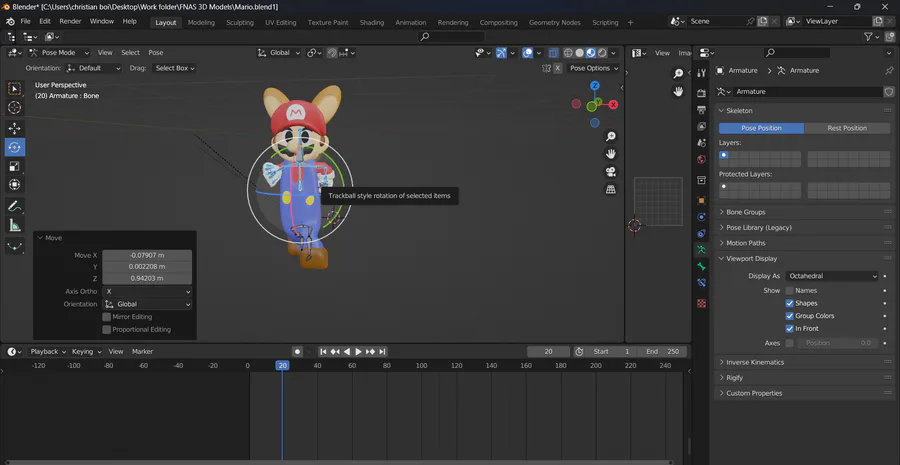Open the Render menu

71,21
